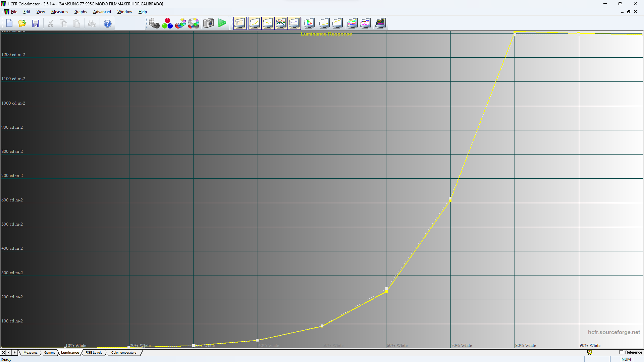This screenshot has height=362, width=644.
Task: Open the near white graph monitor icon
Action: [337, 23]
